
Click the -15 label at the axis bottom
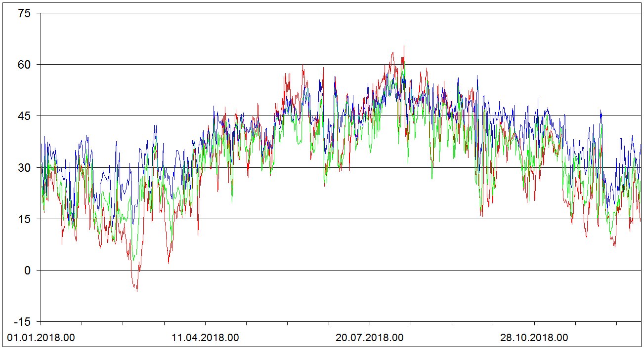(22, 322)
